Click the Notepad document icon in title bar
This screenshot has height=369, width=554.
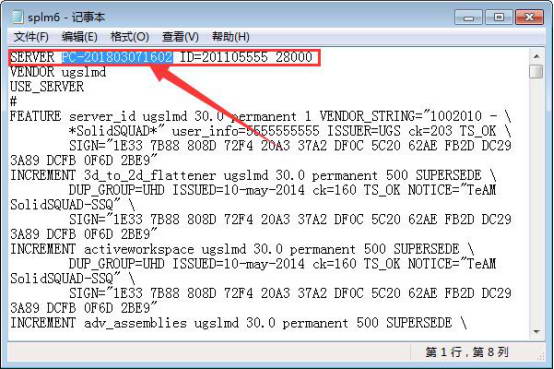[x=17, y=17]
